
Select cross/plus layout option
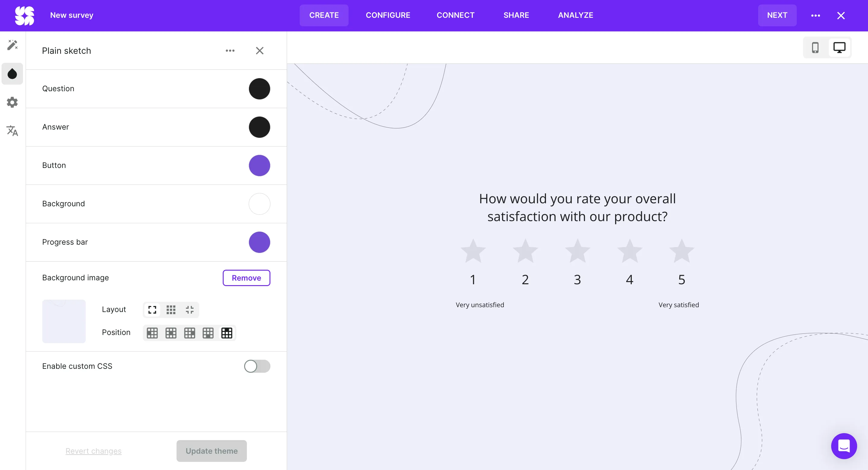pos(189,310)
